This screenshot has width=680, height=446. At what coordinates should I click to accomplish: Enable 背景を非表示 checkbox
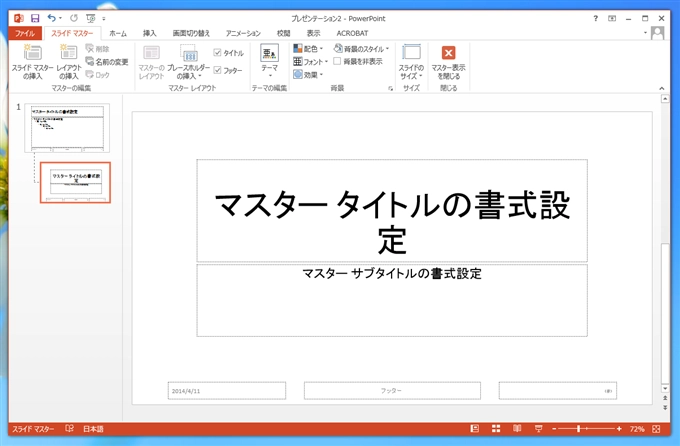click(337, 61)
